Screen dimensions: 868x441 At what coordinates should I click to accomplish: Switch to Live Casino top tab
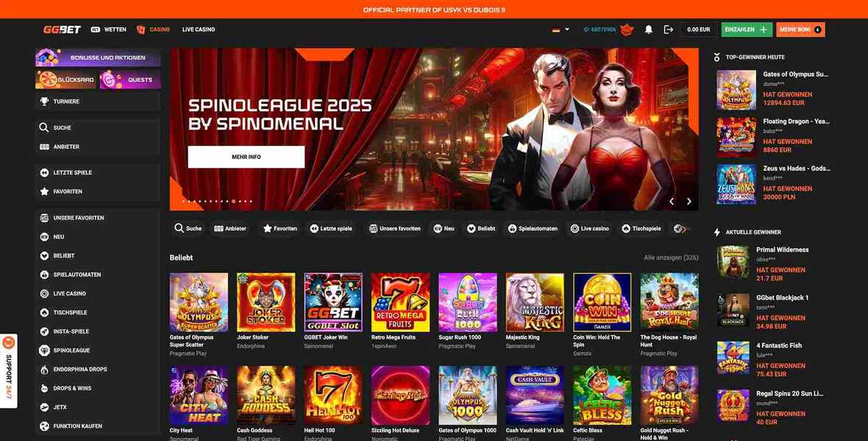199,29
